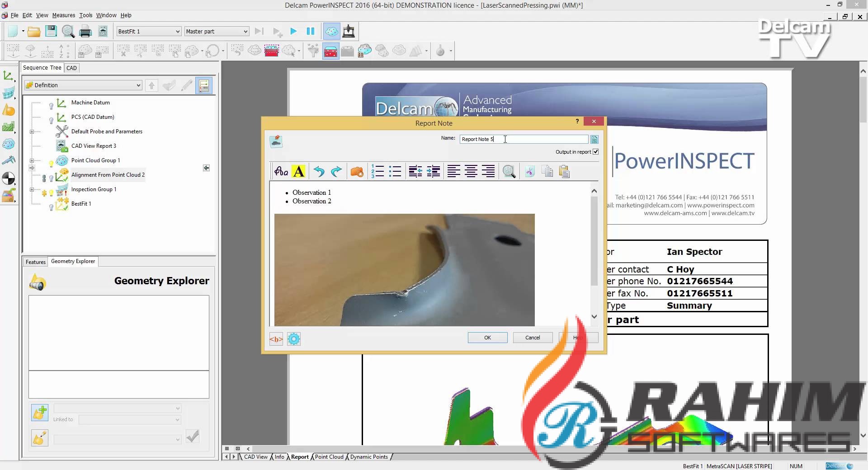Image resolution: width=868 pixels, height=470 pixels.
Task: Expand the Inspection Group 1 node
Action: (32, 189)
